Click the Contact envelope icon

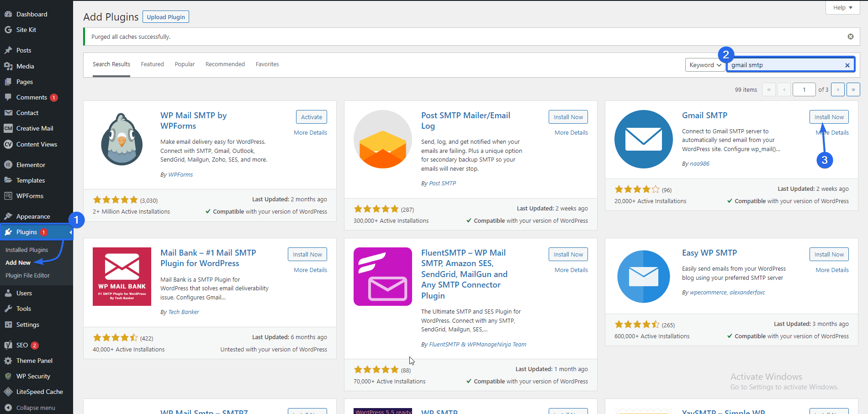[8, 113]
